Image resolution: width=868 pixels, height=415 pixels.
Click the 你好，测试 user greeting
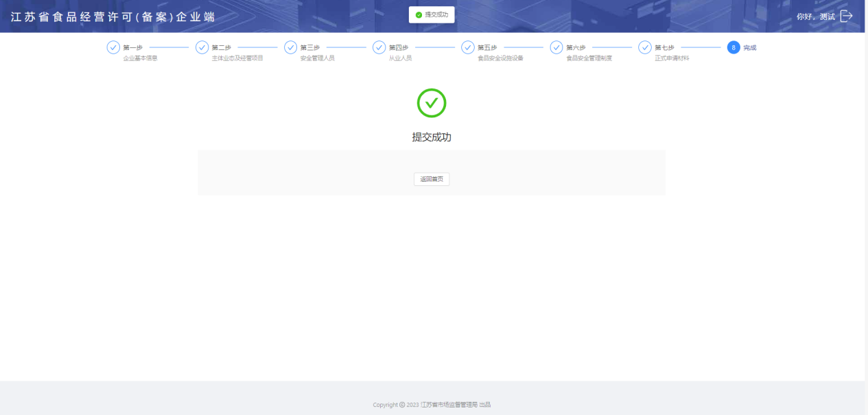point(816,16)
